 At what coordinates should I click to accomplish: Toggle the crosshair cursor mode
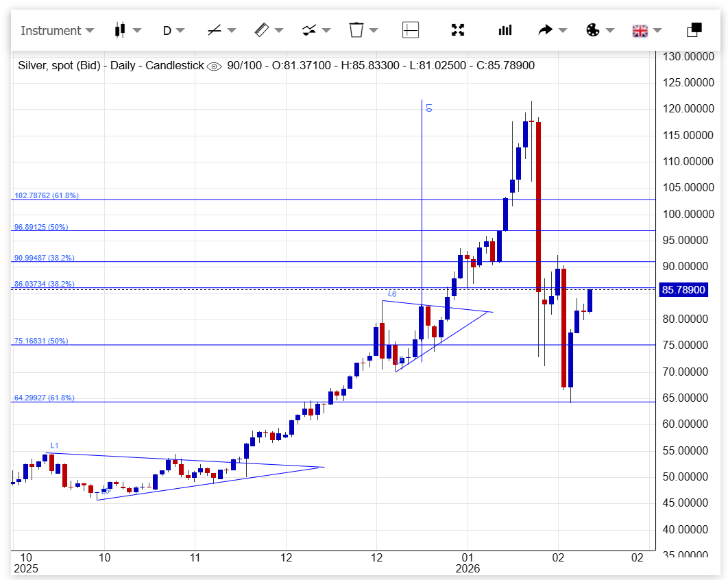[410, 30]
